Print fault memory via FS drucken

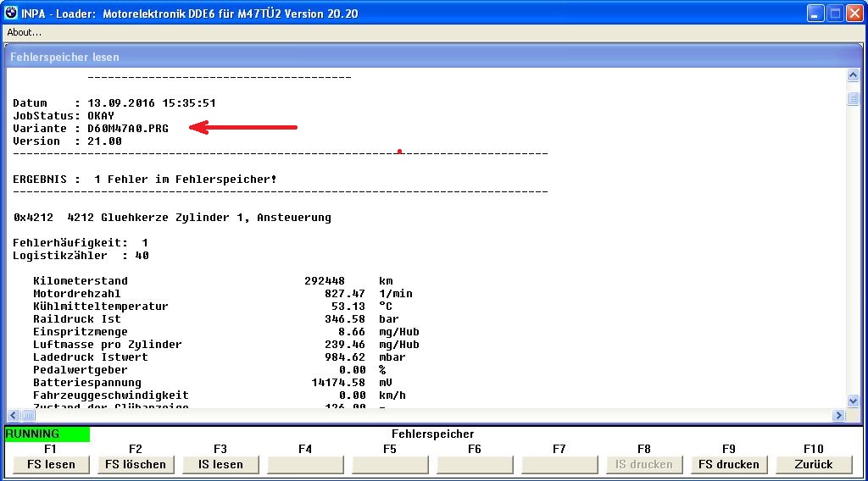[x=729, y=464]
